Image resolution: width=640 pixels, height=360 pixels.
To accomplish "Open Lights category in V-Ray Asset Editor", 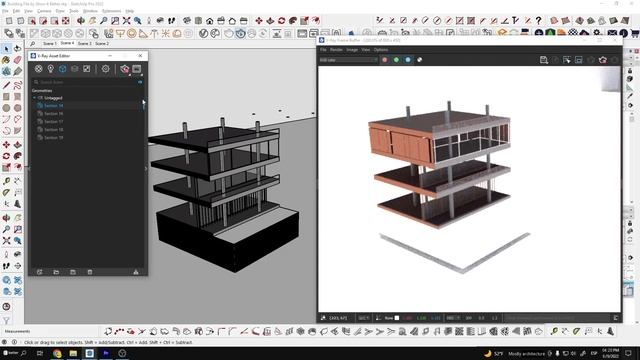I will point(51,69).
